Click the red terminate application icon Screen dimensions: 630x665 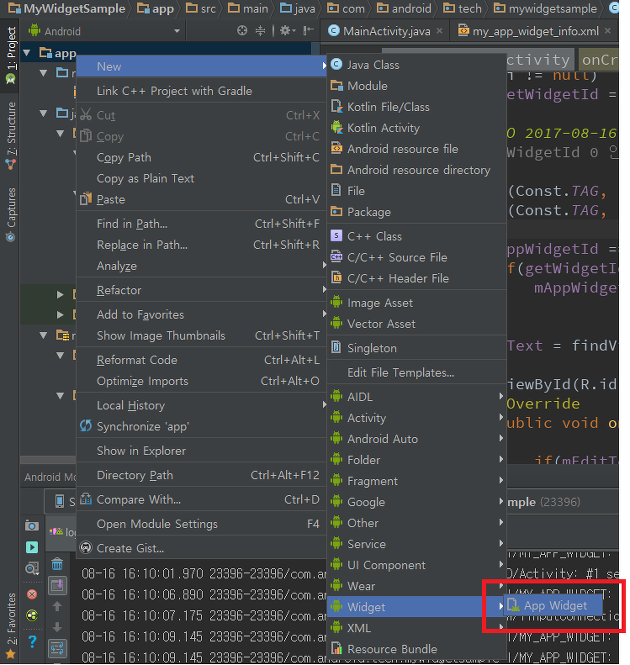tap(32, 594)
